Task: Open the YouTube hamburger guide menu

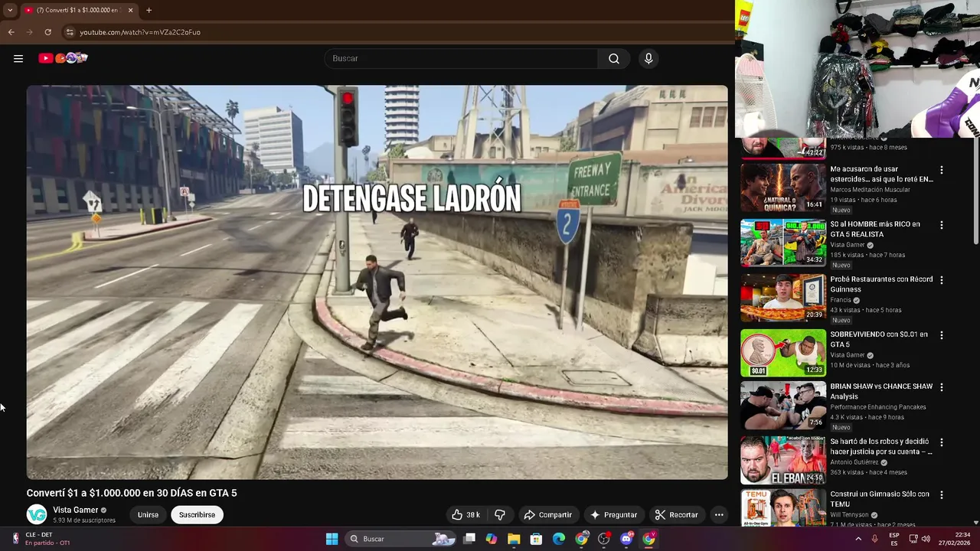Action: tap(18, 58)
